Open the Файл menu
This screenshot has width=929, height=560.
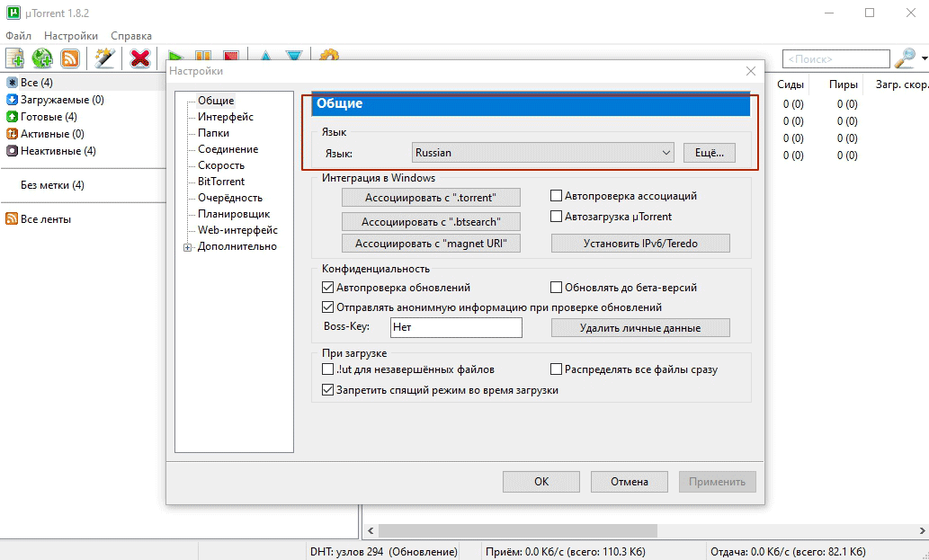(x=18, y=36)
